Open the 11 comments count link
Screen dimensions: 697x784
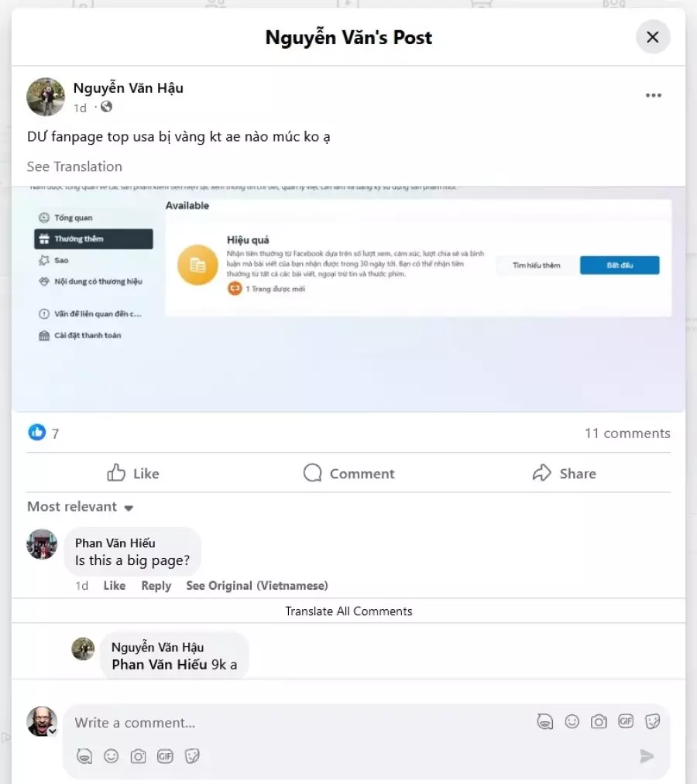click(627, 433)
